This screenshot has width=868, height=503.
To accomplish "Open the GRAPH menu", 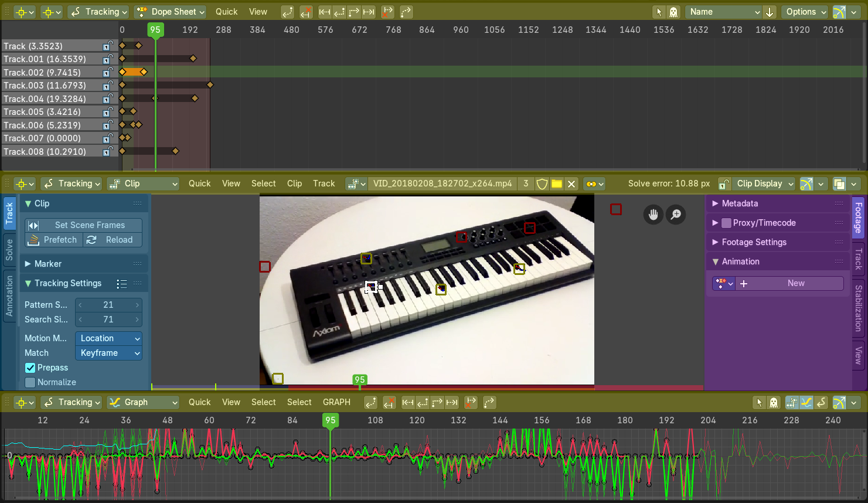I will [x=336, y=402].
